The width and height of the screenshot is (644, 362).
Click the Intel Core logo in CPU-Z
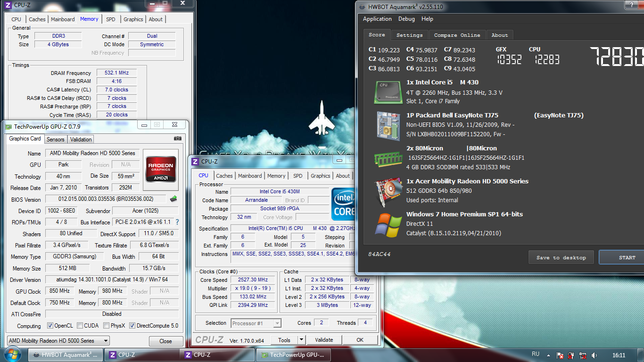pos(343,204)
